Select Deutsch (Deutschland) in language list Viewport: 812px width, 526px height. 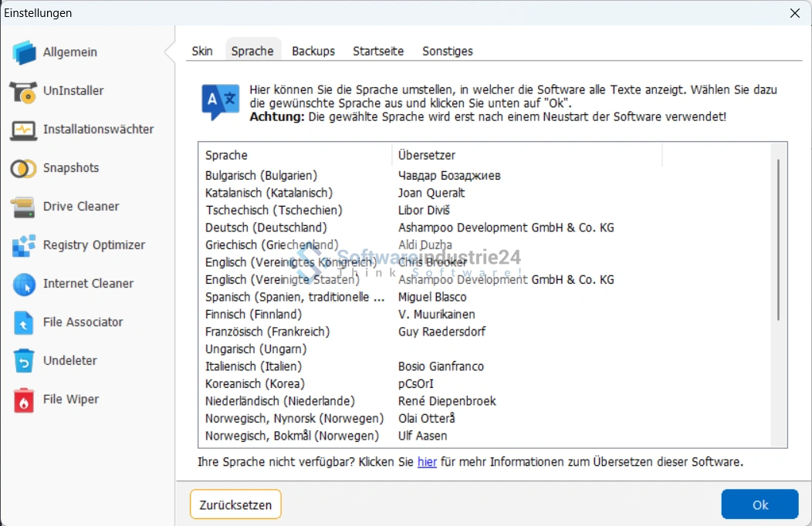266,228
